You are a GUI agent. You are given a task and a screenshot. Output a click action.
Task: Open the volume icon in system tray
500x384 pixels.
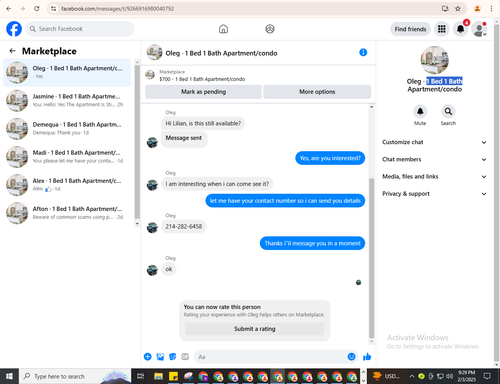pyautogui.click(x=449, y=376)
